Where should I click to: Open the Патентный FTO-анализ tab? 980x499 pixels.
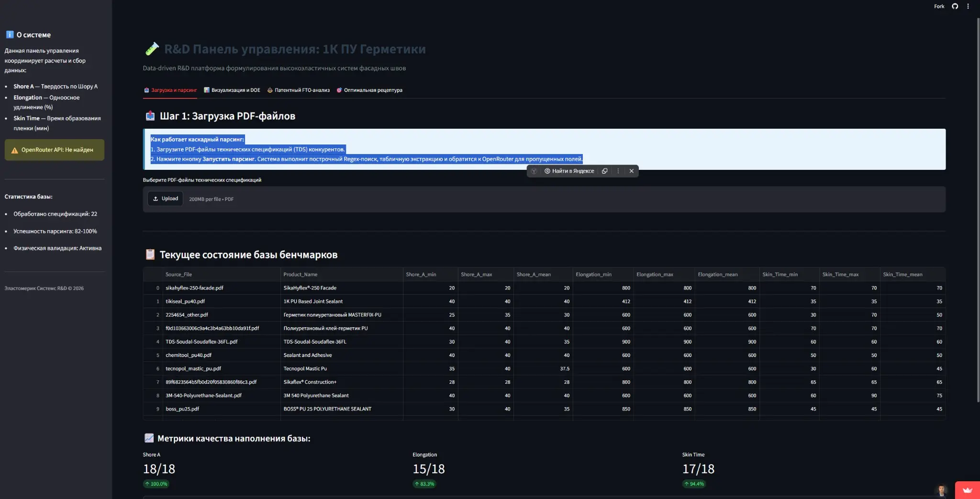tap(299, 90)
